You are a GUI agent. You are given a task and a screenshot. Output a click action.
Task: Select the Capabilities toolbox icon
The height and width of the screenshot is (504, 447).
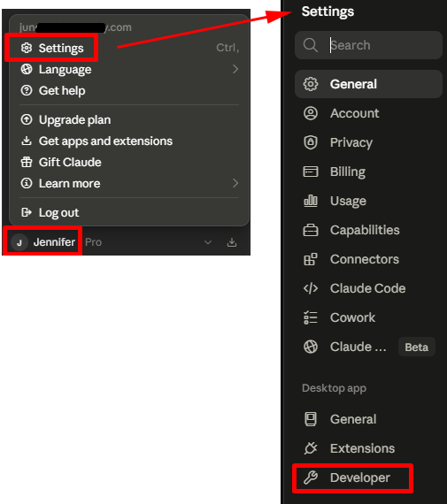311,230
